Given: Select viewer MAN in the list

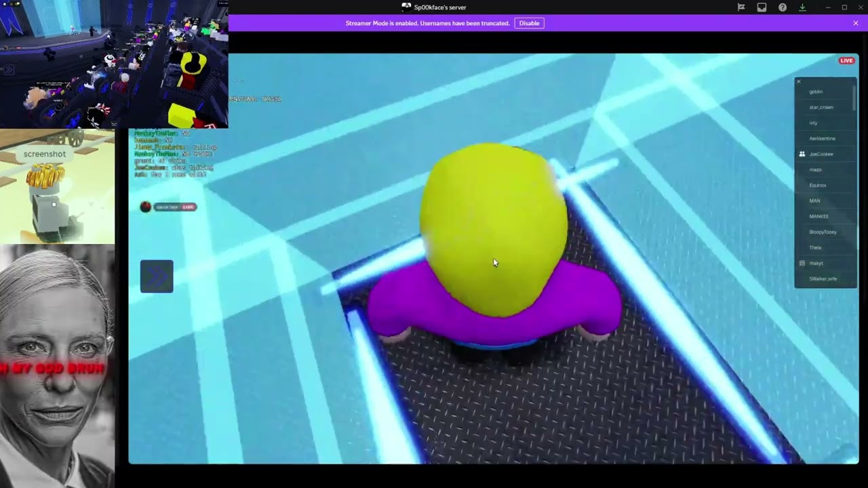Looking at the screenshot, I should tap(814, 201).
